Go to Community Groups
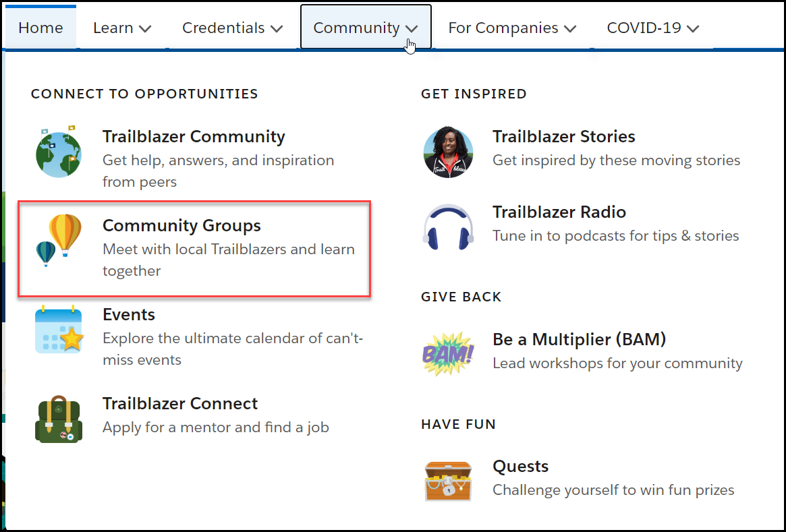 [181, 225]
